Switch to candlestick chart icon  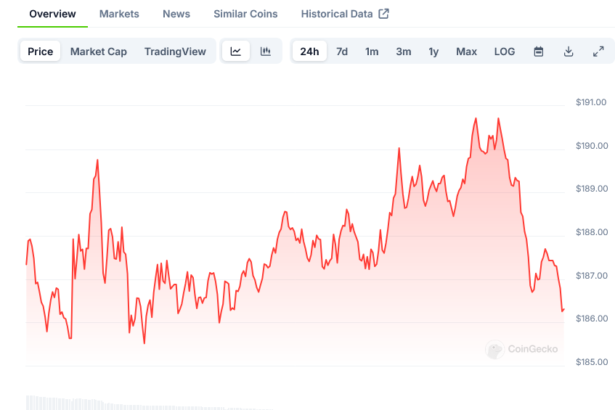(x=265, y=51)
